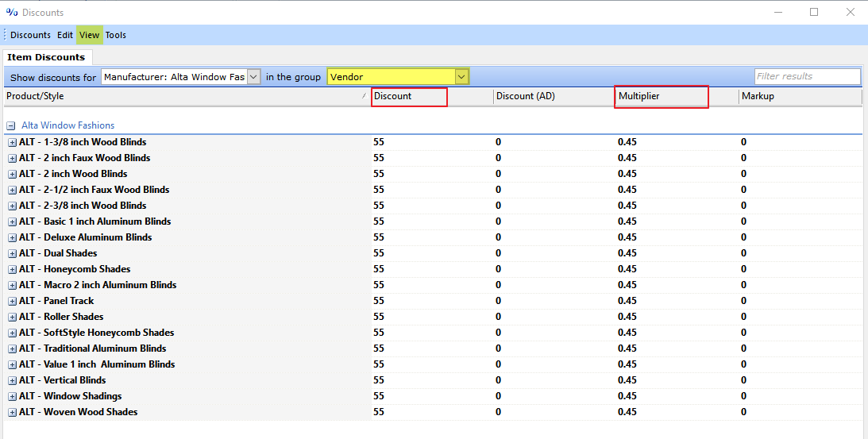Expand ALT - Traditional Aluminum Blinds row
The image size is (868, 439).
pos(12,349)
